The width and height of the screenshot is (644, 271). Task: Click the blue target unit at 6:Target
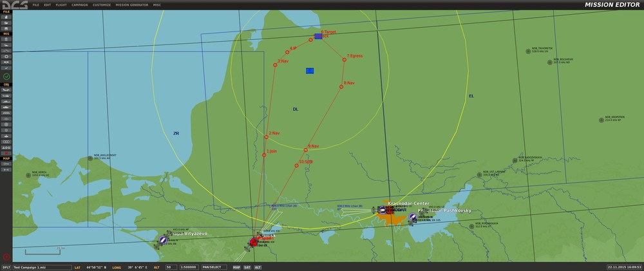point(318,36)
